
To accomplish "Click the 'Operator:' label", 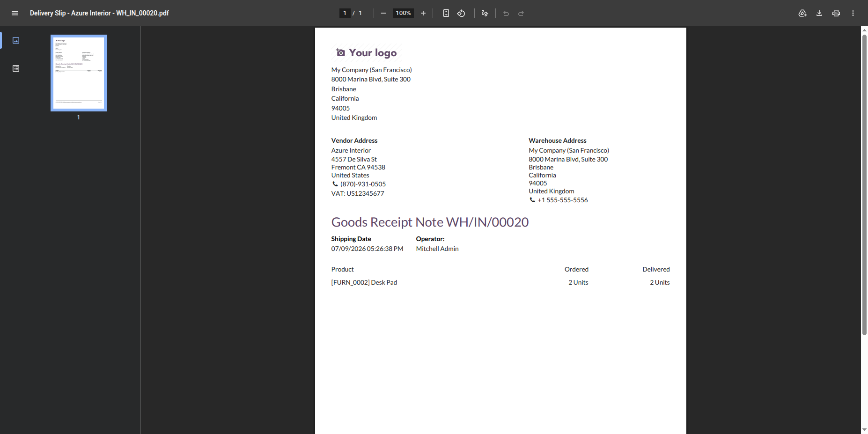I will click(x=430, y=239).
